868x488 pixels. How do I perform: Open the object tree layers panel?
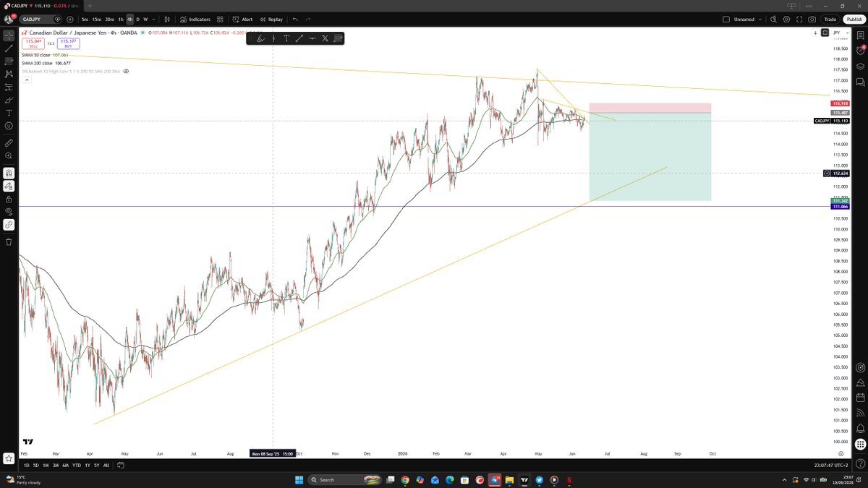pos(861,66)
